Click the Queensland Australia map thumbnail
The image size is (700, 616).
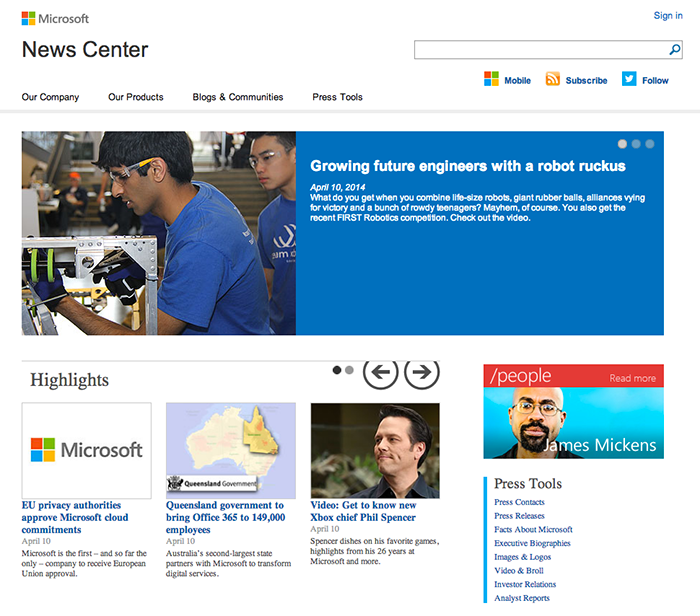[231, 450]
